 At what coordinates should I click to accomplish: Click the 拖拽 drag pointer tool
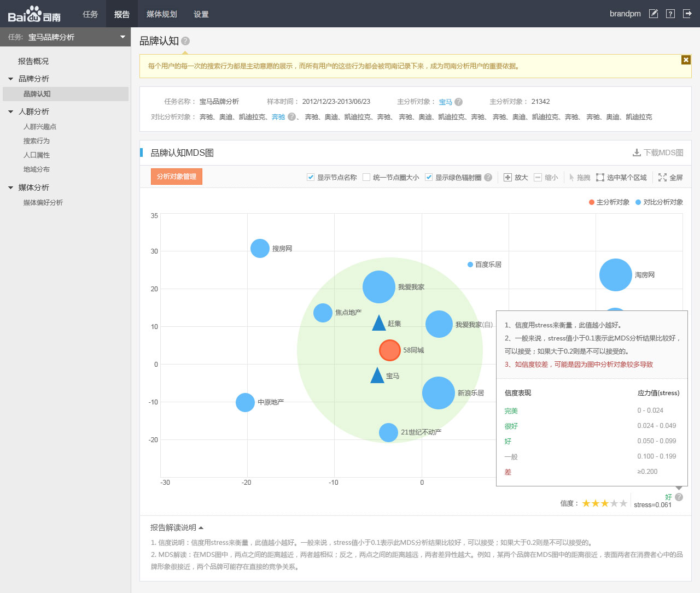571,177
